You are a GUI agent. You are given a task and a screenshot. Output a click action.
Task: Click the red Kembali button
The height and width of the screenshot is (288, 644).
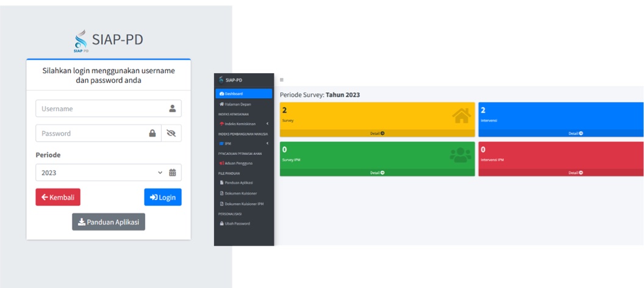pyautogui.click(x=58, y=197)
